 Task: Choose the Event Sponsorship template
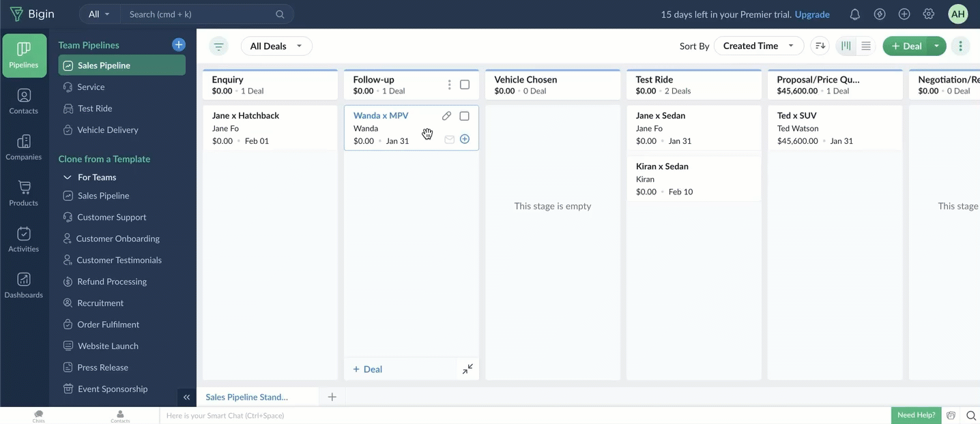[x=112, y=389]
